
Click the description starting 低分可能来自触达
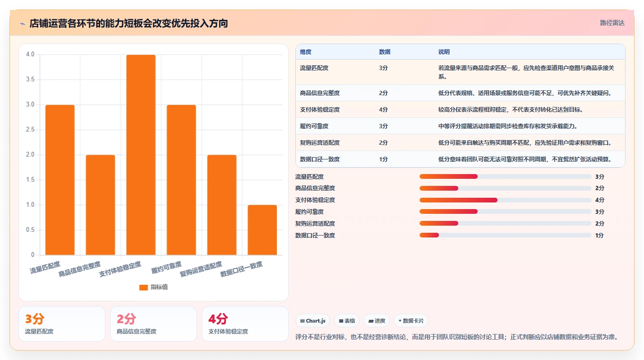[525, 143]
